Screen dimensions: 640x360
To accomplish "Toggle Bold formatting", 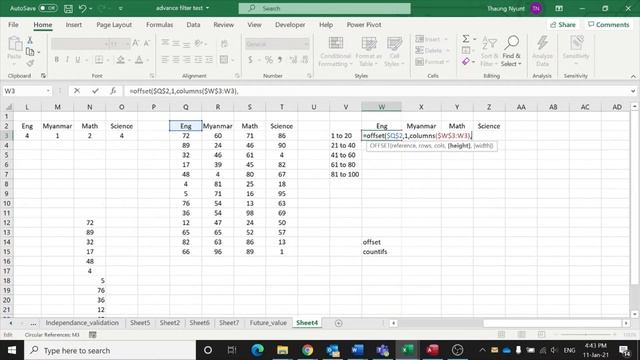I will 57,60.
